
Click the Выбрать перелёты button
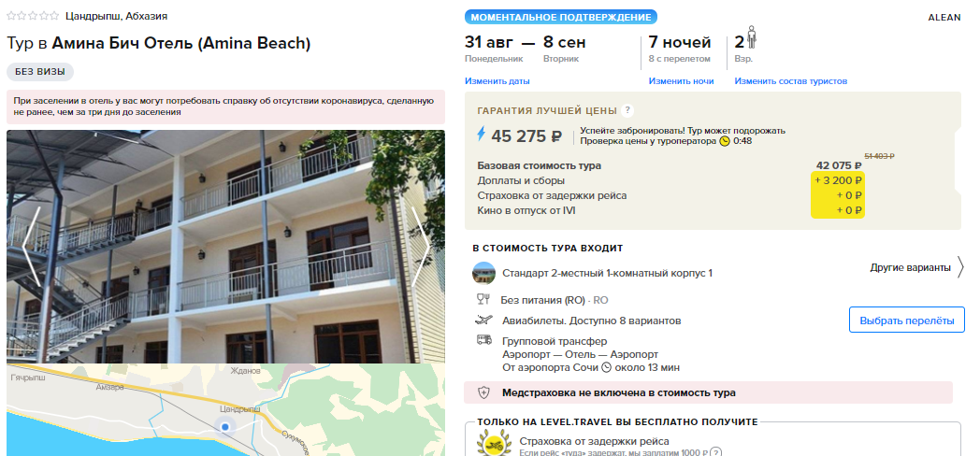click(907, 321)
